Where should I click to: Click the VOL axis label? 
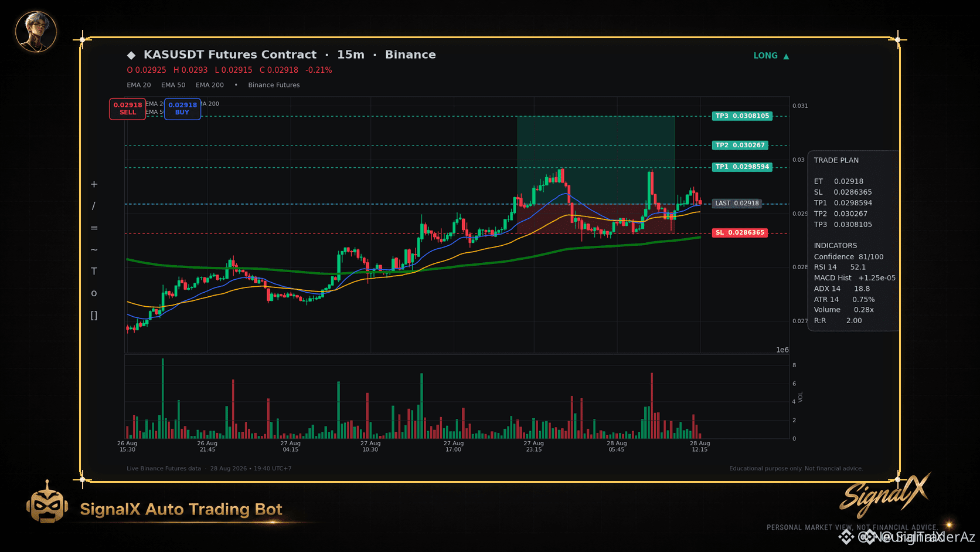click(x=800, y=397)
